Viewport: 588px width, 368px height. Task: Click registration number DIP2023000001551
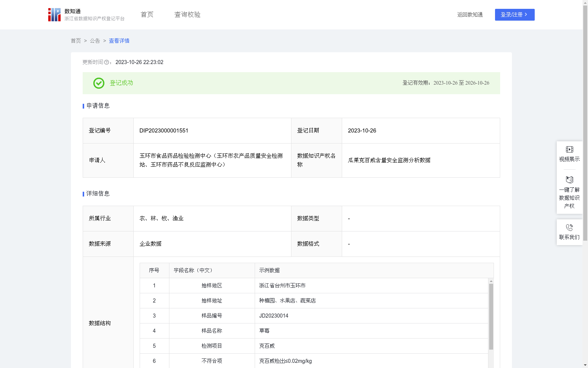pyautogui.click(x=164, y=131)
